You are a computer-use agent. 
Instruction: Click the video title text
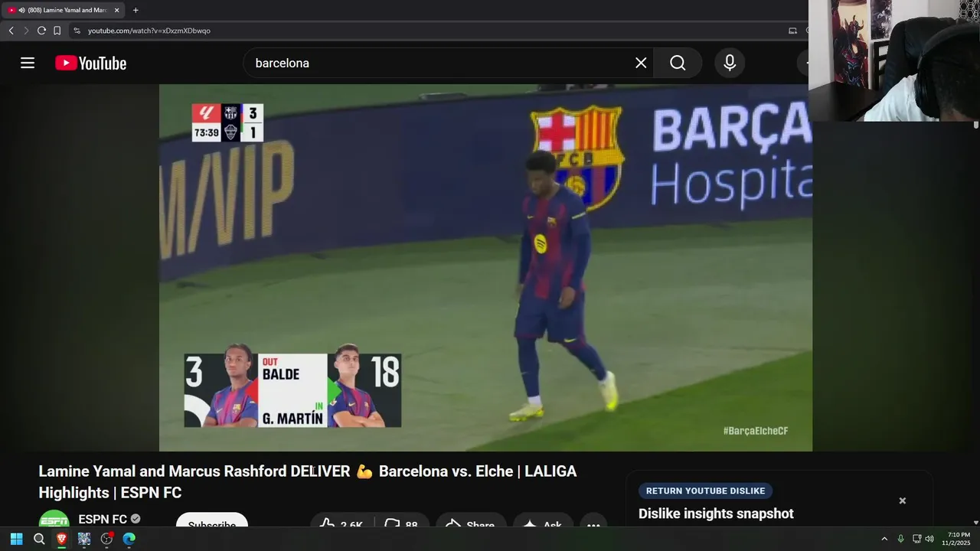(308, 482)
